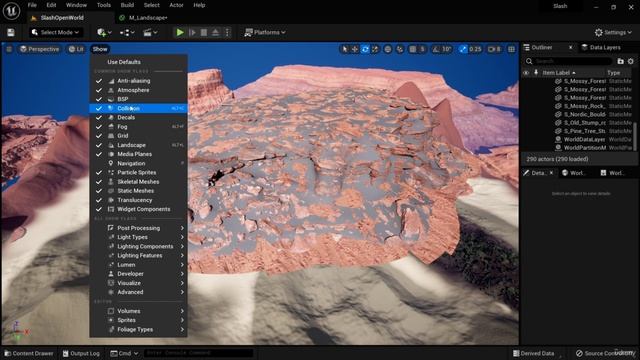Toggle surface snapping icon in viewport
The width and height of the screenshot is (640, 360).
[x=400, y=49]
